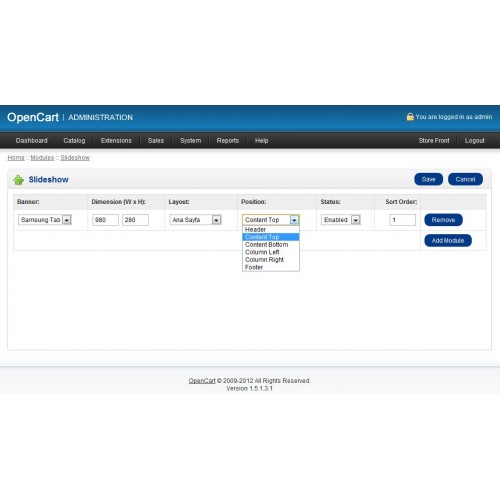Image resolution: width=500 pixels, height=500 pixels.
Task: Select Column Right position option
Action: [271, 260]
